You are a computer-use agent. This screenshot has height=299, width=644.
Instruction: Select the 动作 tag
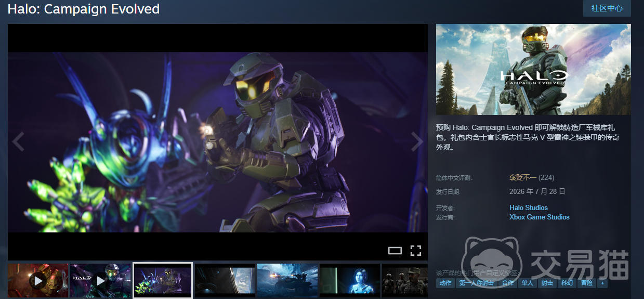(x=445, y=283)
